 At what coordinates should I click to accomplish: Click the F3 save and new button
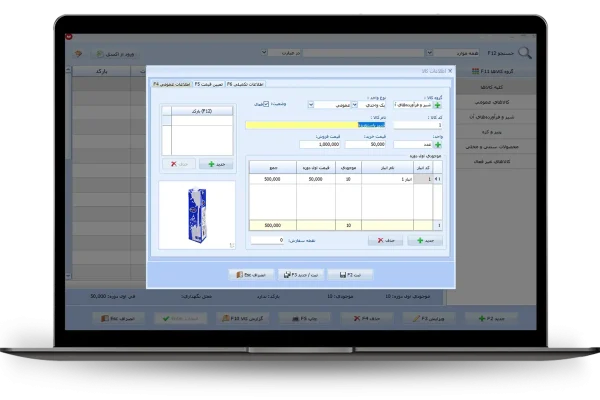tap(301, 275)
